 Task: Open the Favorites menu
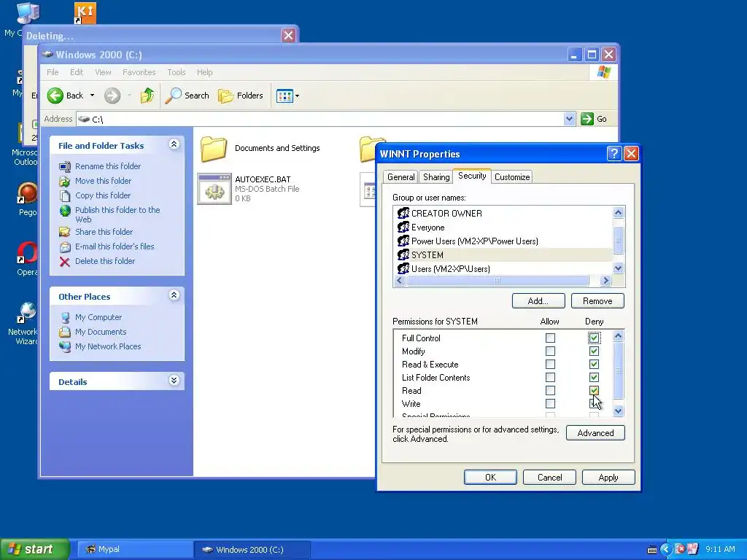pos(139,72)
